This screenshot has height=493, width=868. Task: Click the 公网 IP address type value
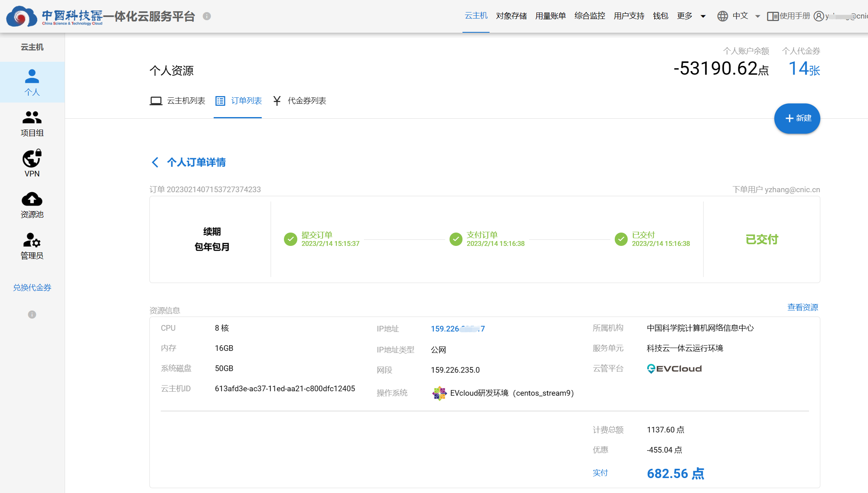tap(438, 350)
